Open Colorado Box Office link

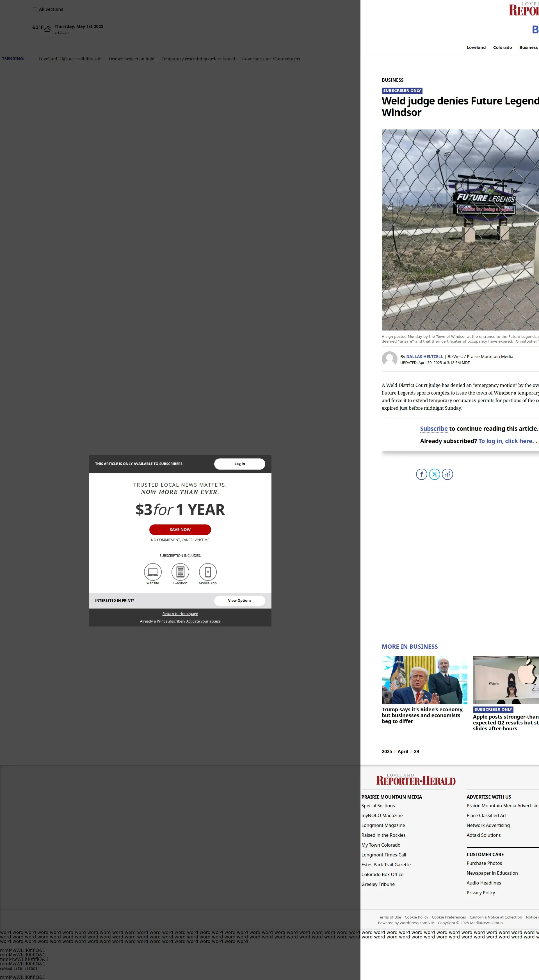click(382, 875)
